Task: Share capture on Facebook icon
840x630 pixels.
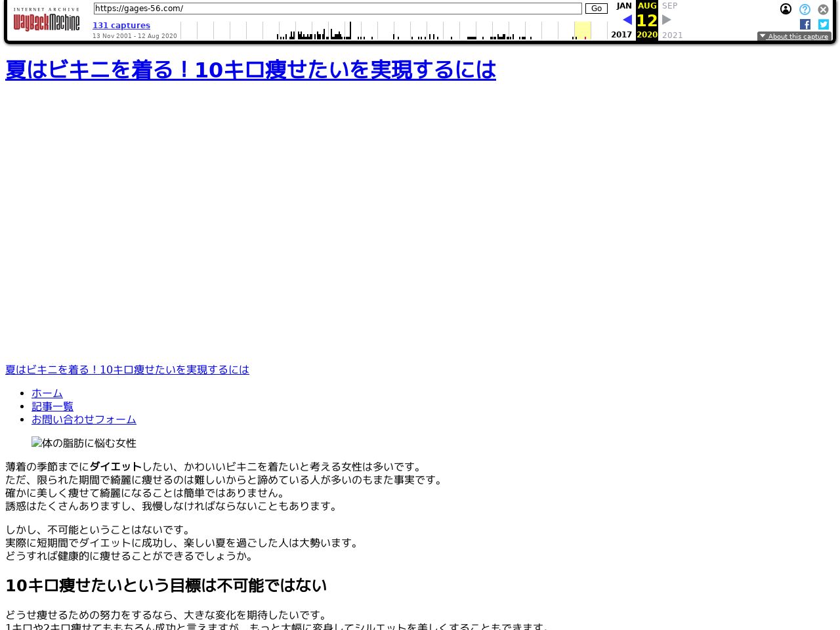Action: (x=805, y=24)
